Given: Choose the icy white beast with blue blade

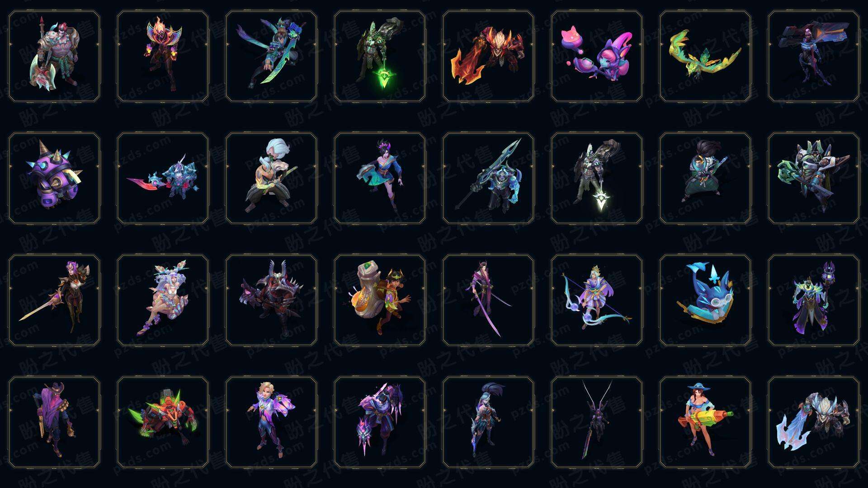Looking at the screenshot, I should [814, 422].
